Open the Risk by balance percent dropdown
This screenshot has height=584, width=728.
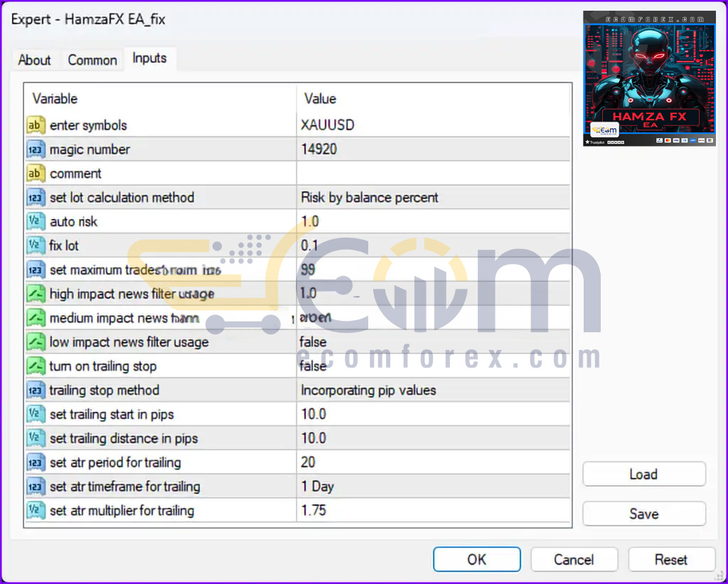433,198
